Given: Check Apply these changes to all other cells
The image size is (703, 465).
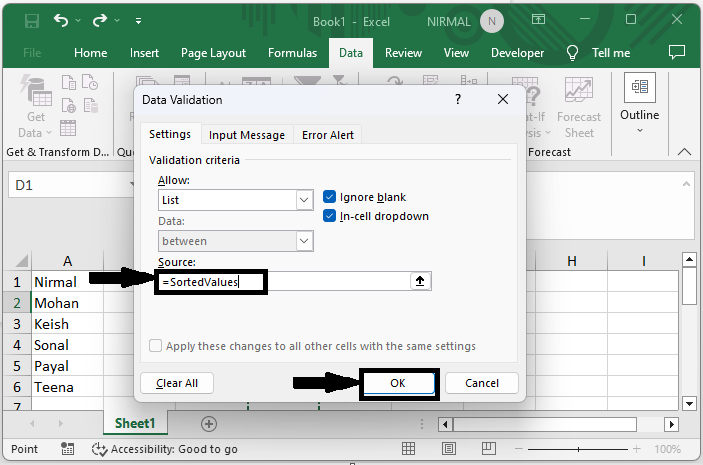Looking at the screenshot, I should tap(155, 346).
